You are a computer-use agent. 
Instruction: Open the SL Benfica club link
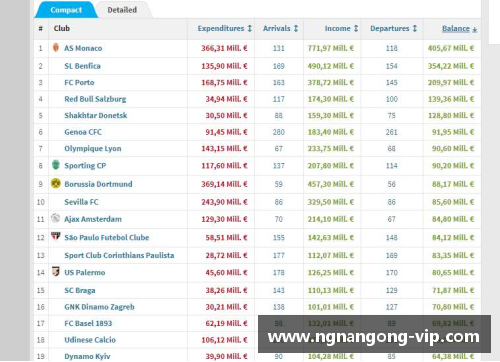pos(82,66)
